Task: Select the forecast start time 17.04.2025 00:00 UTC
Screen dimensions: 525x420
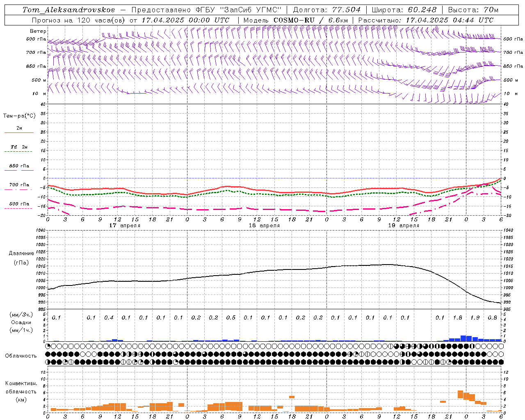Action: click(x=185, y=20)
